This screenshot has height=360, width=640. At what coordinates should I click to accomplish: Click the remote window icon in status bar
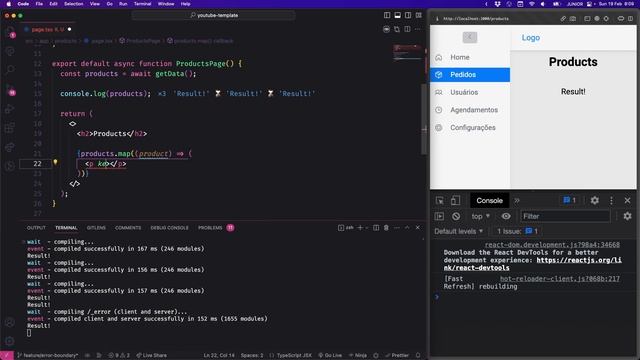point(7,356)
